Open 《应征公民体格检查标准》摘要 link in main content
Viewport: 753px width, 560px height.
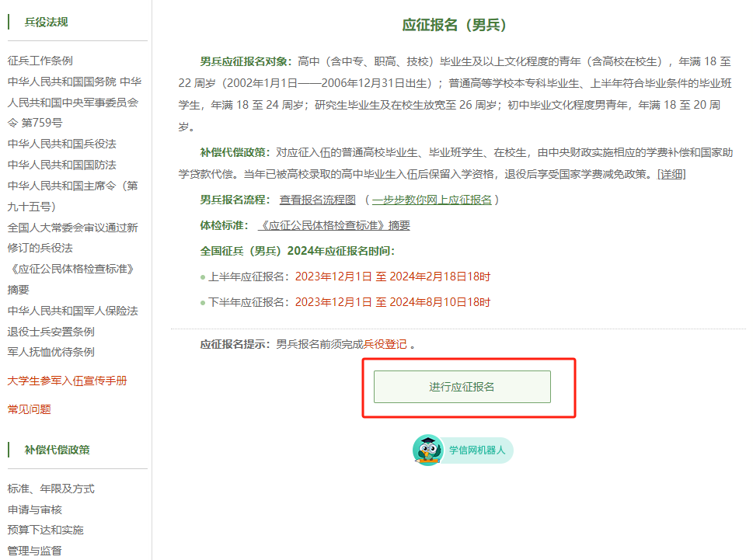point(334,225)
